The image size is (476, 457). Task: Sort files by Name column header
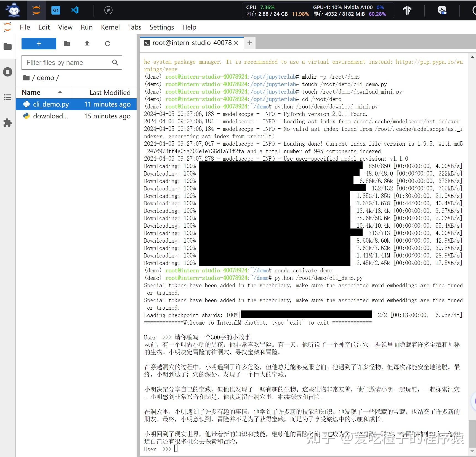[43, 92]
